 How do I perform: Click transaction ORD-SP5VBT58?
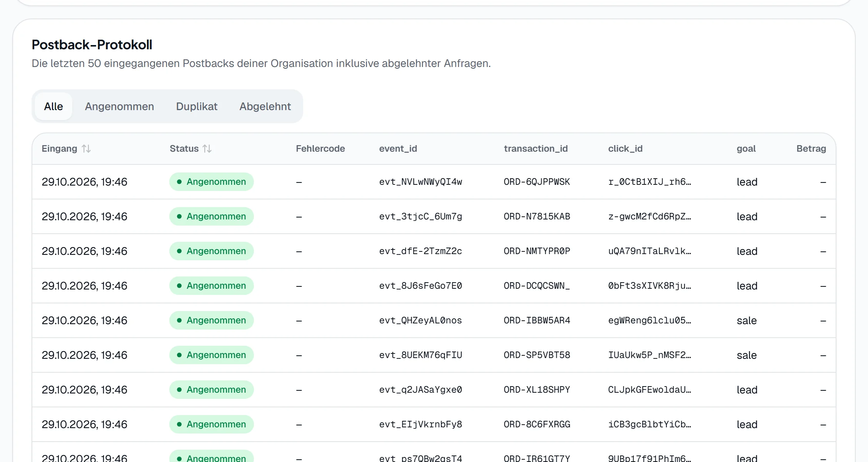point(537,355)
